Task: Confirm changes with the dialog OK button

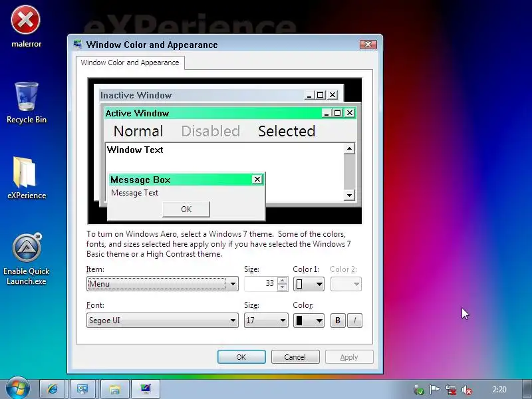Action: click(241, 357)
